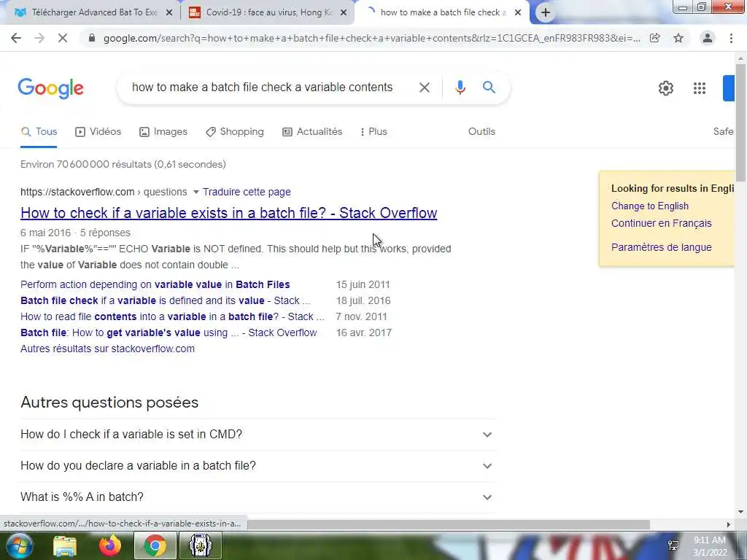Close Télécharger Advanced Bat To Exe tab
The width and height of the screenshot is (747, 560).
[x=169, y=13]
